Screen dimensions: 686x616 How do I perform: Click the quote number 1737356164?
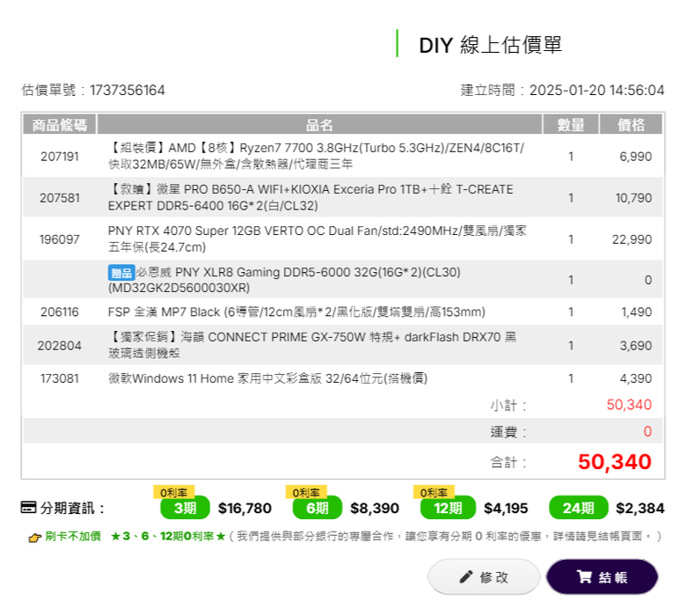[128, 90]
